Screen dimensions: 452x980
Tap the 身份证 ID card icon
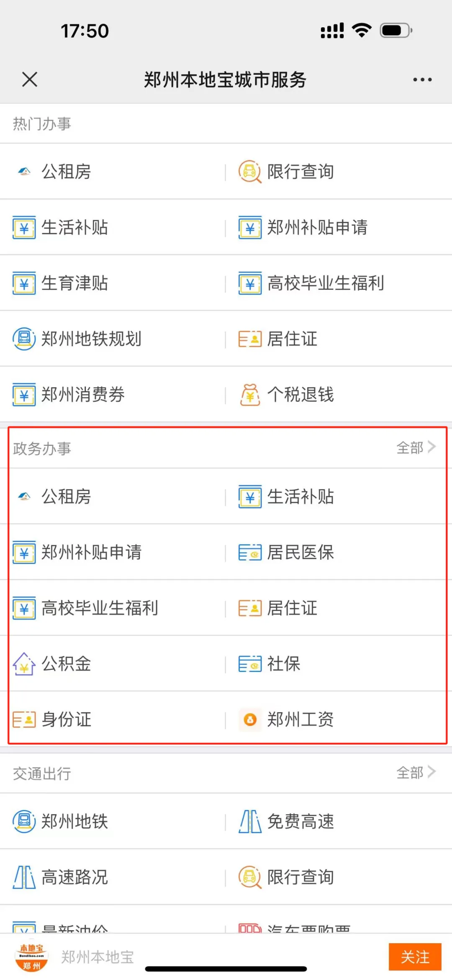click(24, 720)
